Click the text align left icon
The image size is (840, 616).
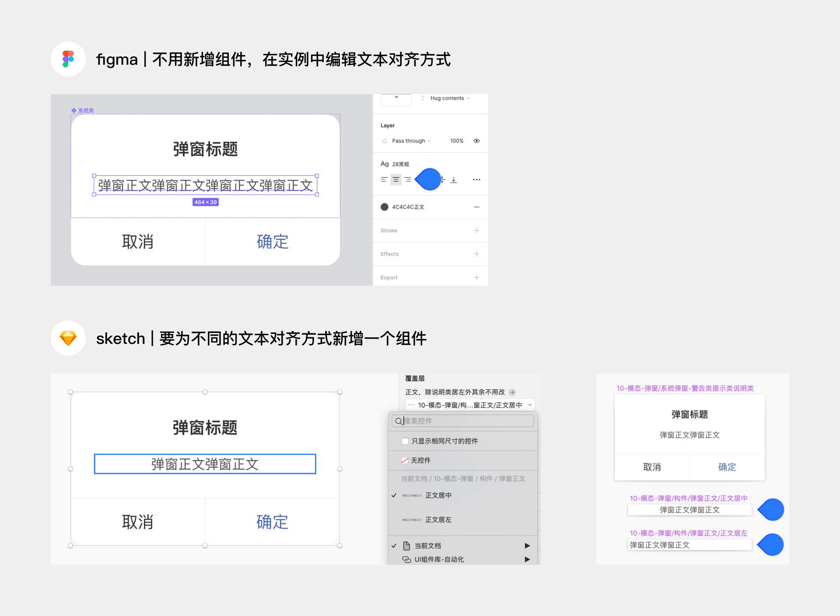pyautogui.click(x=384, y=180)
